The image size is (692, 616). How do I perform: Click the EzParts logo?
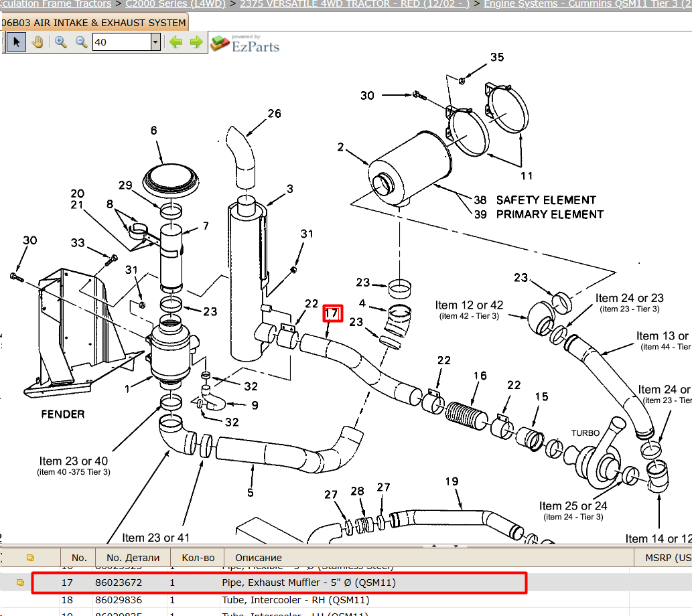(245, 44)
